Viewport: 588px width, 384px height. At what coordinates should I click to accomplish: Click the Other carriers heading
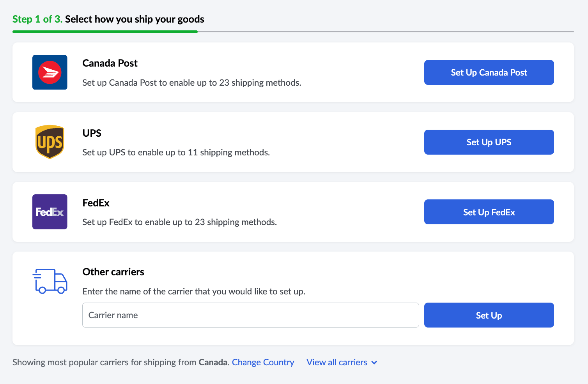(113, 272)
